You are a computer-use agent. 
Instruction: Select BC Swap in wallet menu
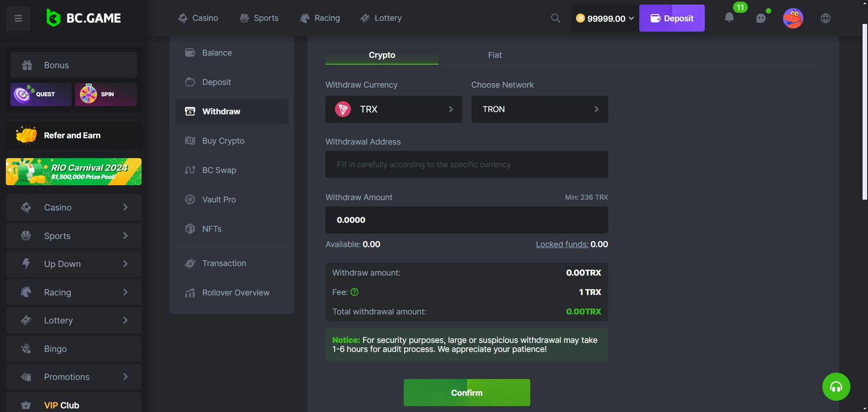tap(219, 170)
